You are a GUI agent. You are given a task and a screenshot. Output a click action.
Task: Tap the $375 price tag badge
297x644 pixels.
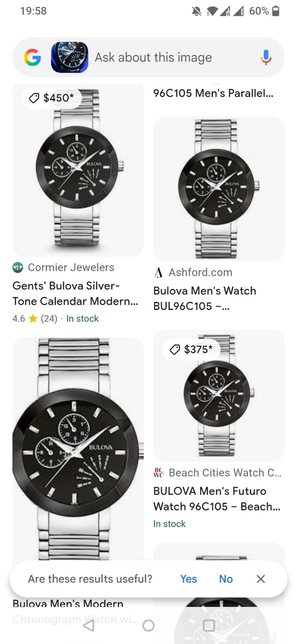(x=192, y=349)
